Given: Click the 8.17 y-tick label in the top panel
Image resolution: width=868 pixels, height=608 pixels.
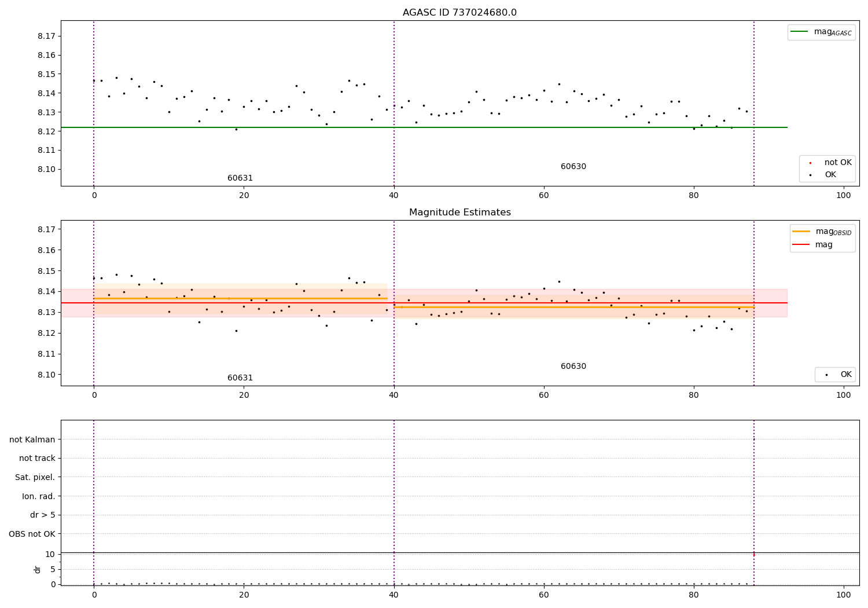Looking at the screenshot, I should [x=46, y=36].
